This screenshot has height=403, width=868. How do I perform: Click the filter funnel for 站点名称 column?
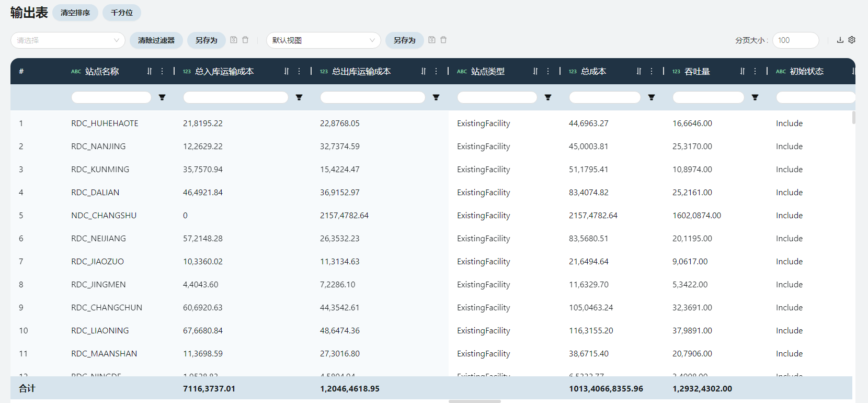tap(162, 97)
